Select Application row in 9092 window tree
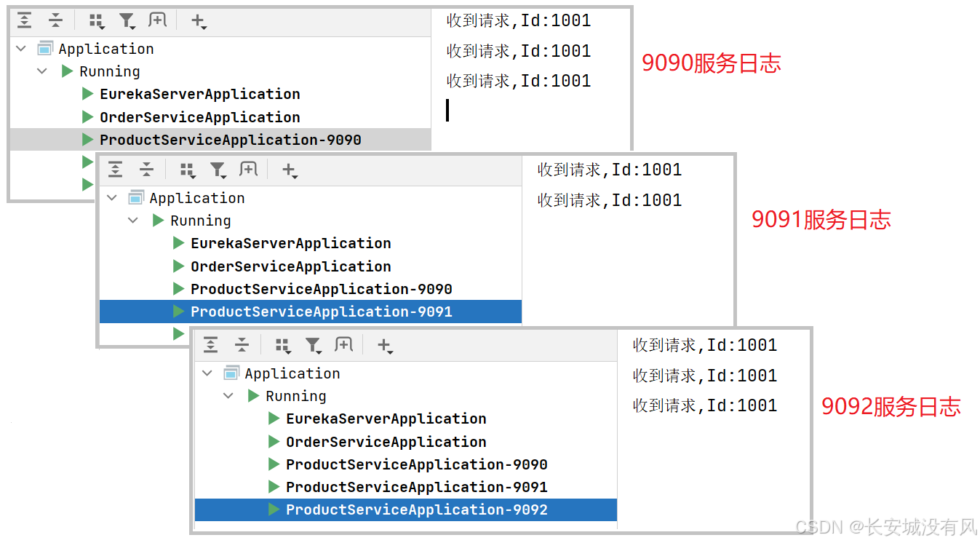980x543 pixels. [407, 373]
